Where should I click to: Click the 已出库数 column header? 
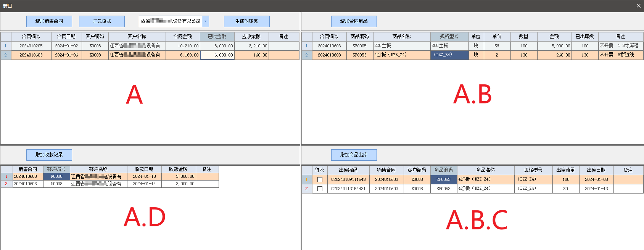[584, 37]
